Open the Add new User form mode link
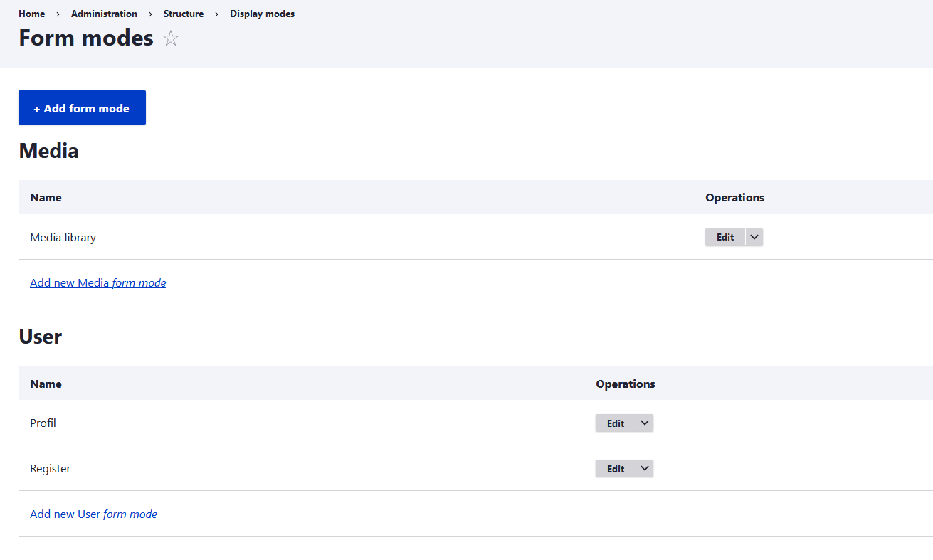The image size is (933, 560). click(x=93, y=514)
